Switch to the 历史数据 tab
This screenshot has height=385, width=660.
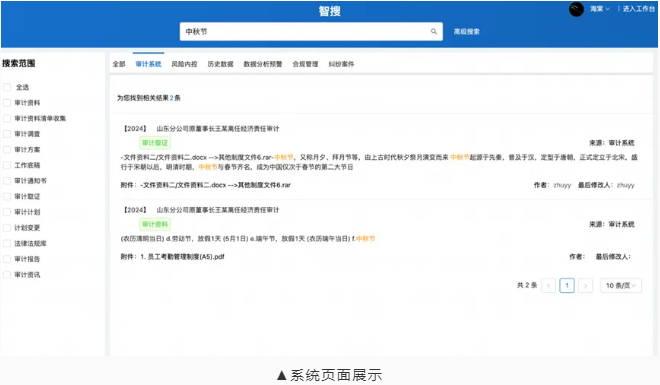pos(220,64)
